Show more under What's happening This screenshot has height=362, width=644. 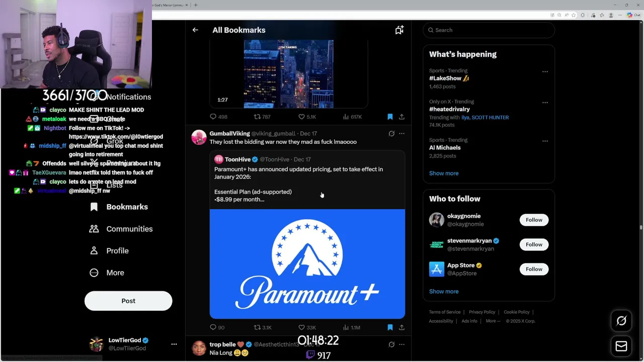pyautogui.click(x=444, y=173)
